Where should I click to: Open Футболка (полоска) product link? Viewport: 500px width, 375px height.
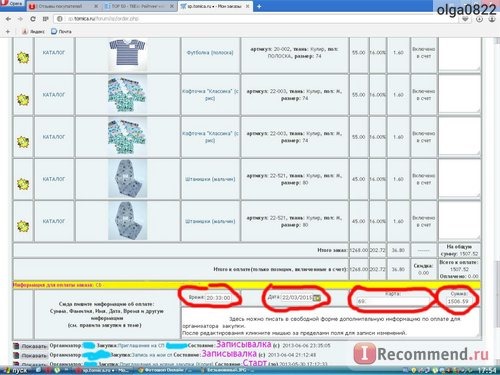coord(210,53)
